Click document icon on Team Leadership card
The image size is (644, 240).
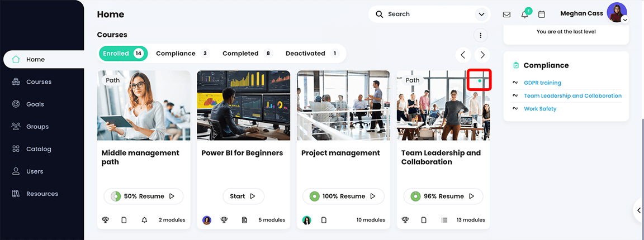[424, 220]
